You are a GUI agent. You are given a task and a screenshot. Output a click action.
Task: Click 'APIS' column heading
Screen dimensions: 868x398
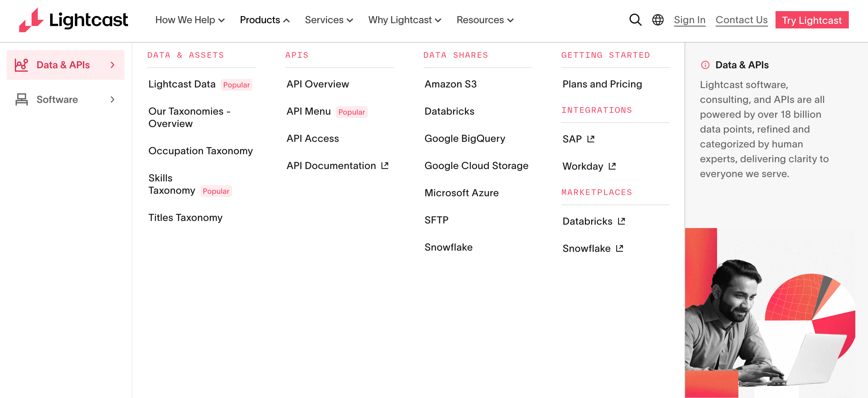(x=297, y=55)
